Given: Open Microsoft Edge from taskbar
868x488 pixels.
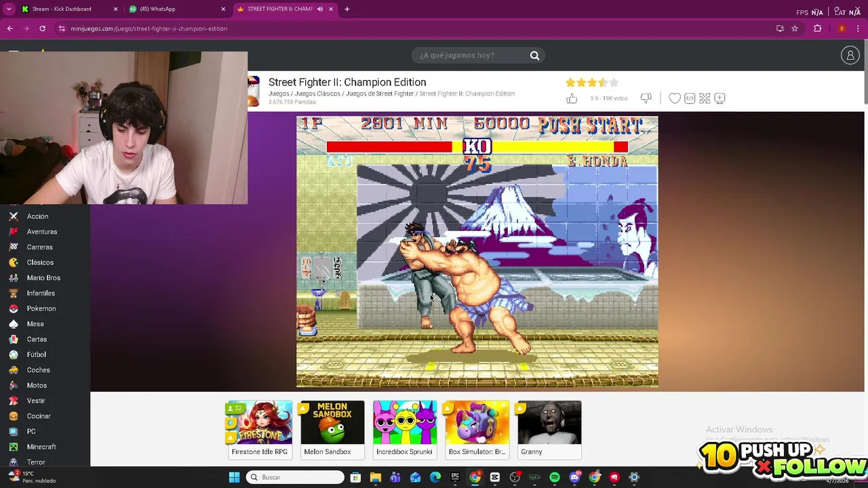Looking at the screenshot, I should [435, 477].
